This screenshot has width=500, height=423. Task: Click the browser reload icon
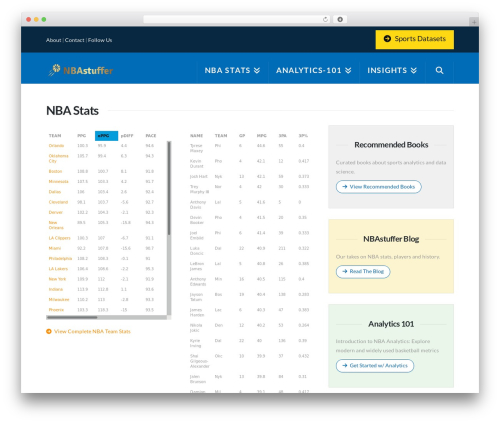pyautogui.click(x=325, y=19)
